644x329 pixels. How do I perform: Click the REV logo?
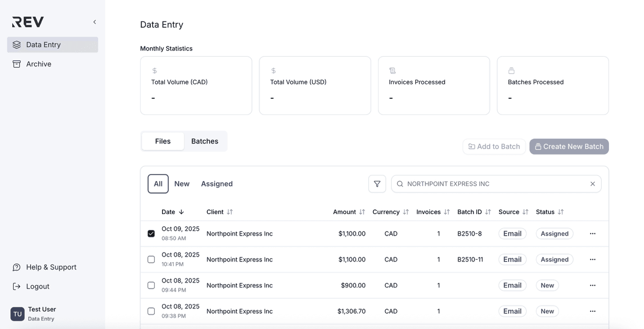pos(28,22)
